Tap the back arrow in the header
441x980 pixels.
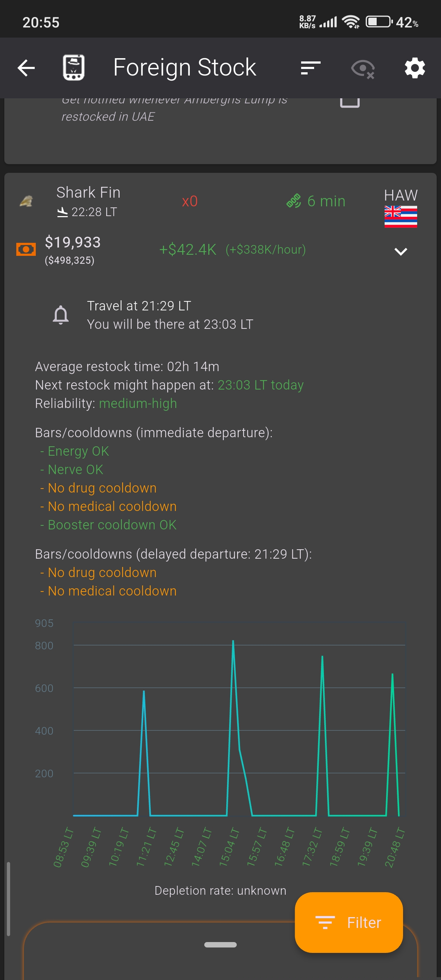pyautogui.click(x=26, y=68)
